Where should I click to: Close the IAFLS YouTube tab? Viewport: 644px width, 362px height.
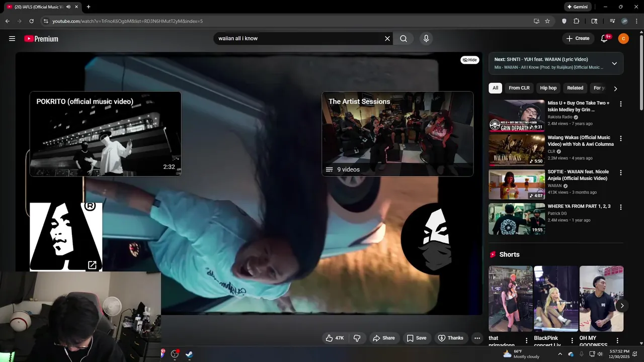tap(76, 7)
